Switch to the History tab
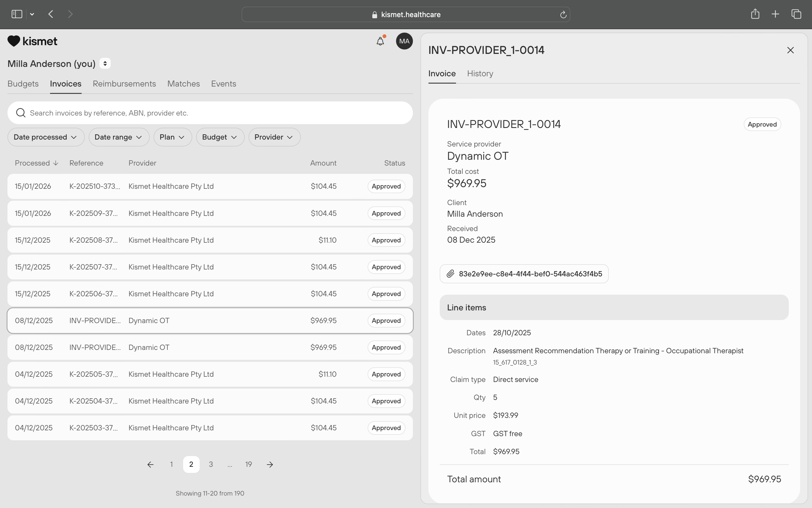The width and height of the screenshot is (812, 508). point(480,73)
